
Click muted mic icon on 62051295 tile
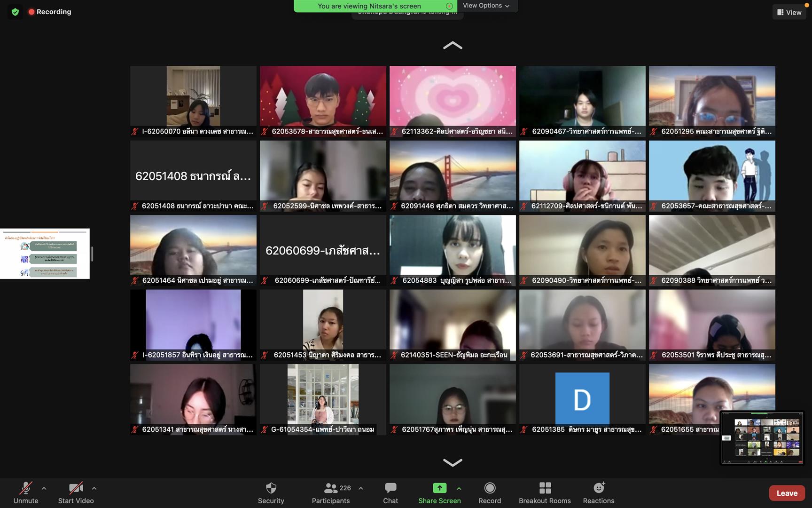tap(654, 132)
